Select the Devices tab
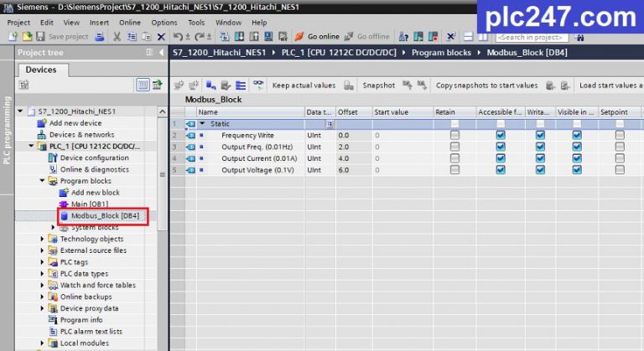This screenshot has width=644, height=351. click(41, 70)
